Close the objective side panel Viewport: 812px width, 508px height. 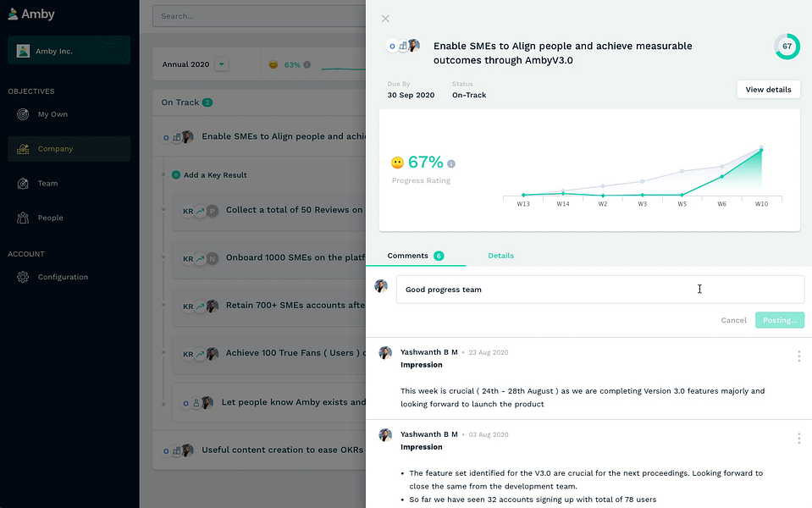point(385,19)
